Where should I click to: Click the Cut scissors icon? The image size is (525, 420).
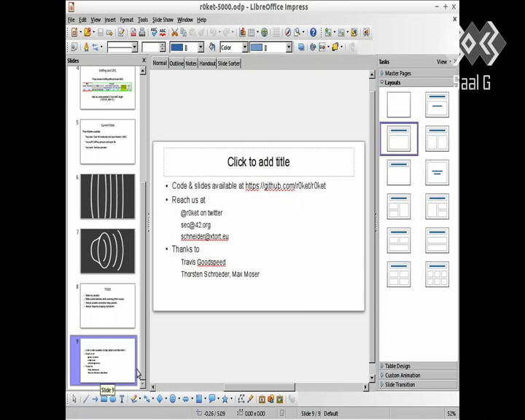coord(174,32)
